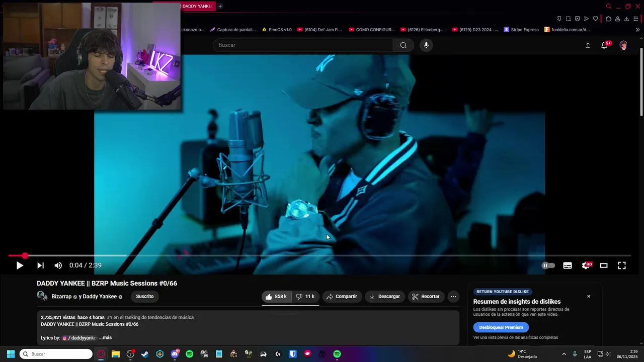Open the browser downloads icon
644x362 pixels.
pos(626,19)
